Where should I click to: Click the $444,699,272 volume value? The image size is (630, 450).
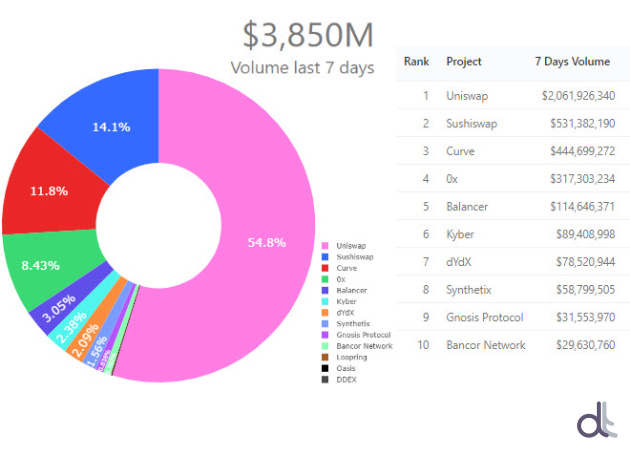pyautogui.click(x=583, y=151)
